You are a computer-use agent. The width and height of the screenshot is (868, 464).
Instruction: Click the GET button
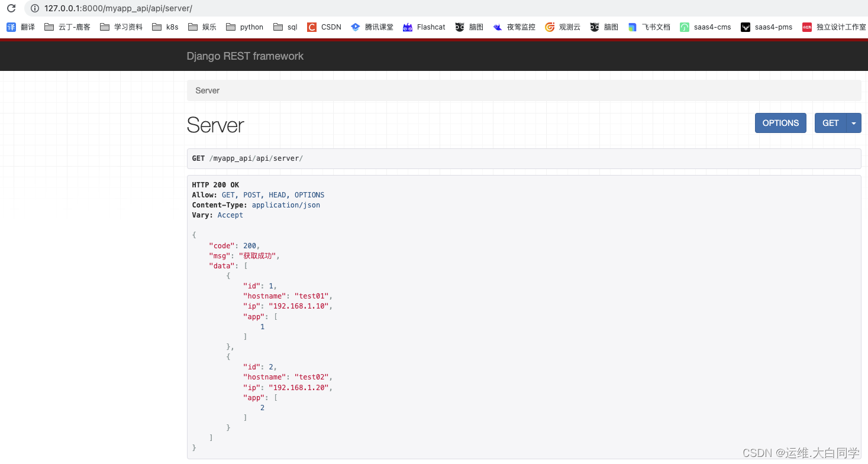click(x=830, y=123)
